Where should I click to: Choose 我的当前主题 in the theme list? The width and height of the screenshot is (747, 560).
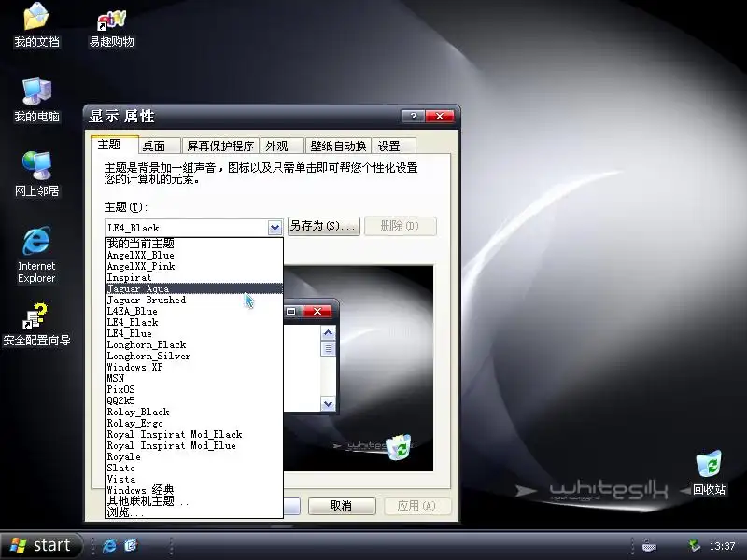coord(193,244)
